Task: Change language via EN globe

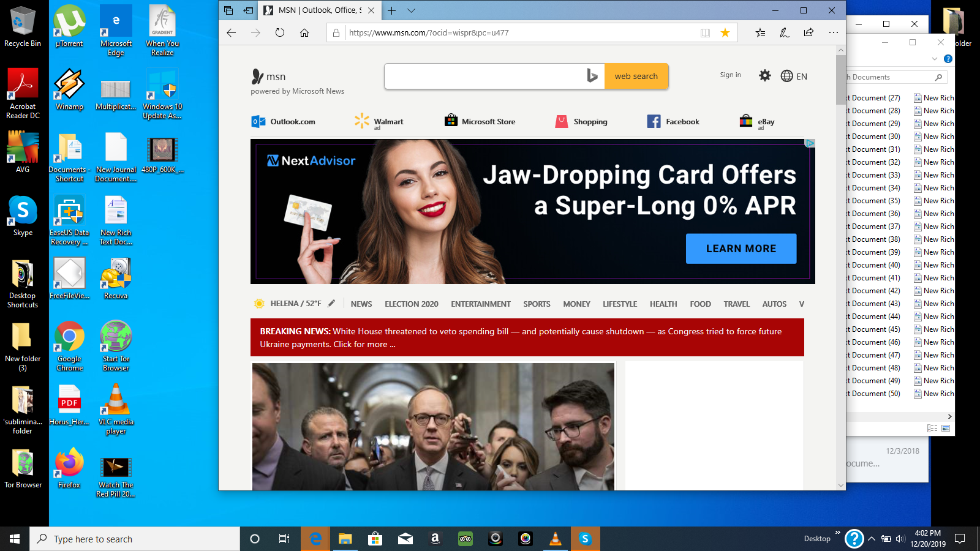Action: 794,76
